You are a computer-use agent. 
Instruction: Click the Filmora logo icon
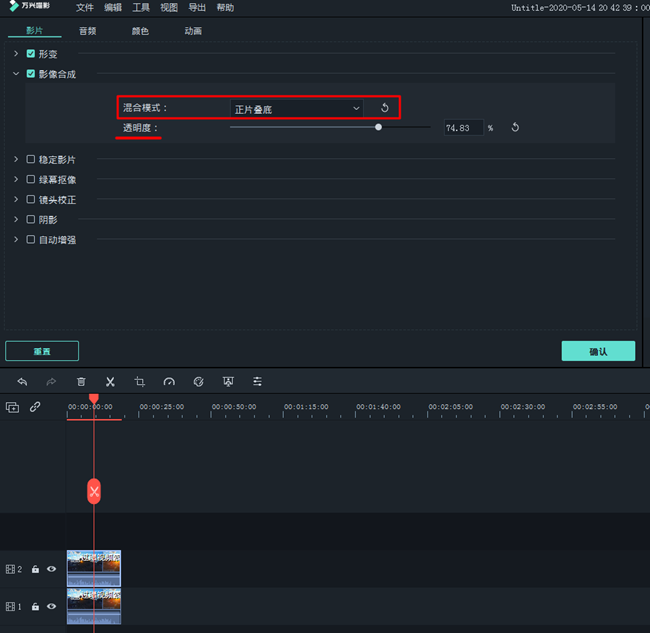[x=14, y=6]
